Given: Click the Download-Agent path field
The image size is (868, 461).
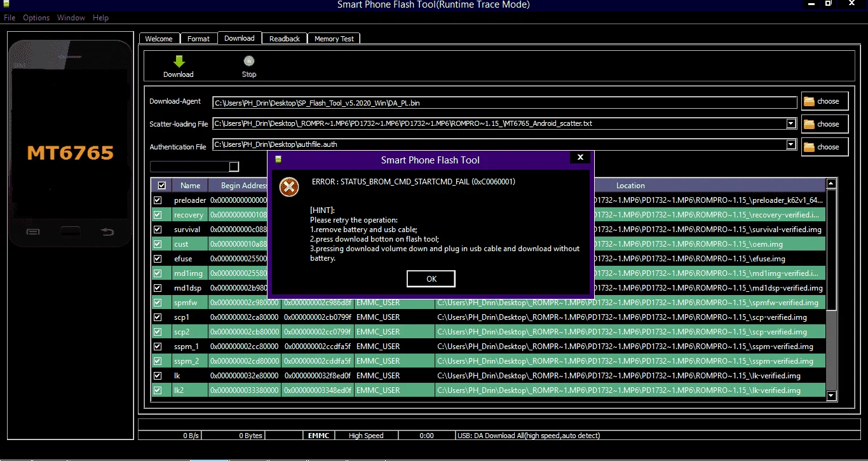Looking at the screenshot, I should pos(505,102).
